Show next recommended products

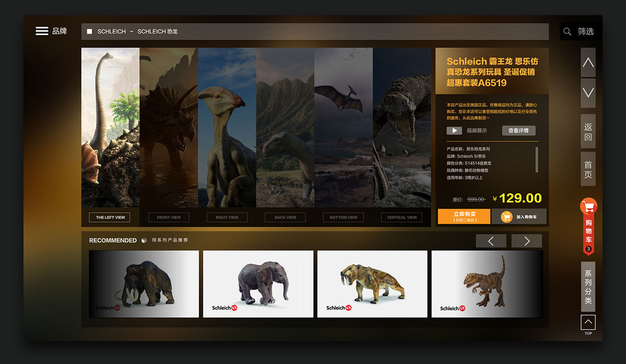[x=526, y=241]
